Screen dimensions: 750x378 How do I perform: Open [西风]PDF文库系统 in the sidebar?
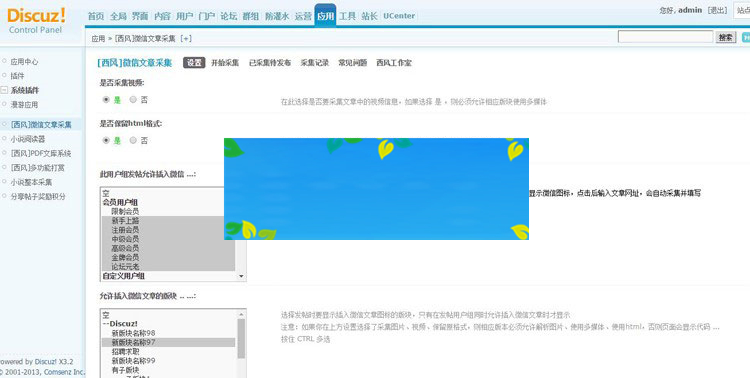click(41, 153)
